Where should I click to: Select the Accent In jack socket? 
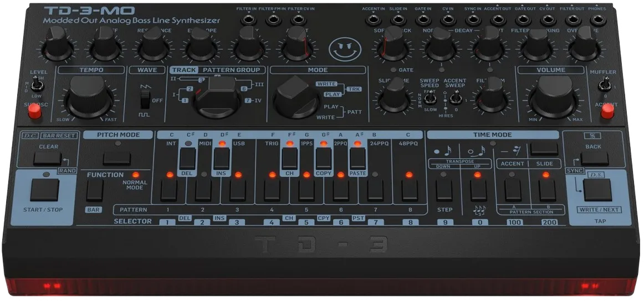pyautogui.click(x=373, y=19)
